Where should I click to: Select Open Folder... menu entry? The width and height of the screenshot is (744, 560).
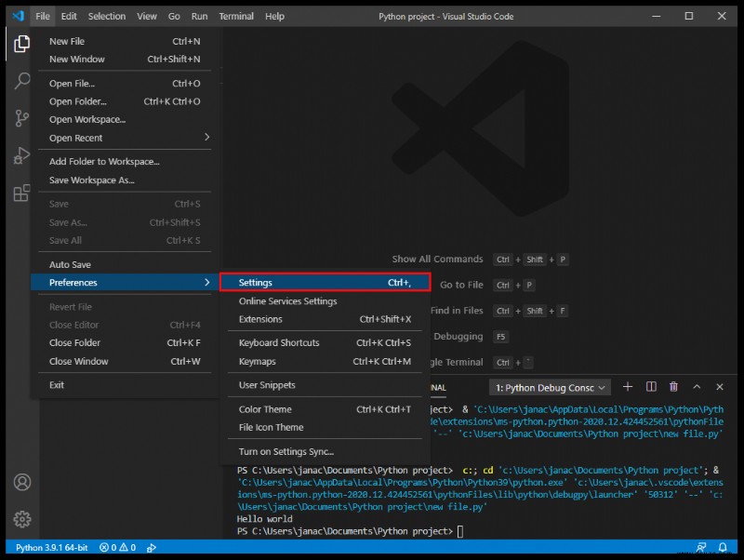(x=126, y=101)
